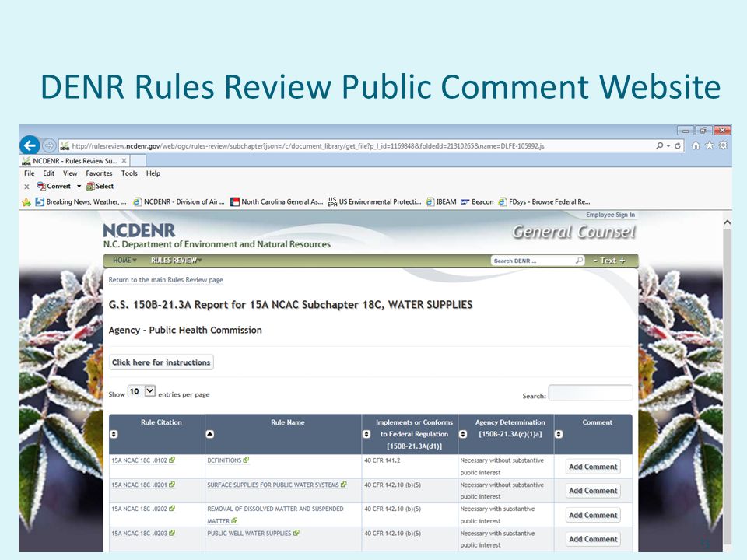The height and width of the screenshot is (560, 747).
Task: Open the 15A NCAC 18C .0201 citation link
Action: click(x=143, y=485)
